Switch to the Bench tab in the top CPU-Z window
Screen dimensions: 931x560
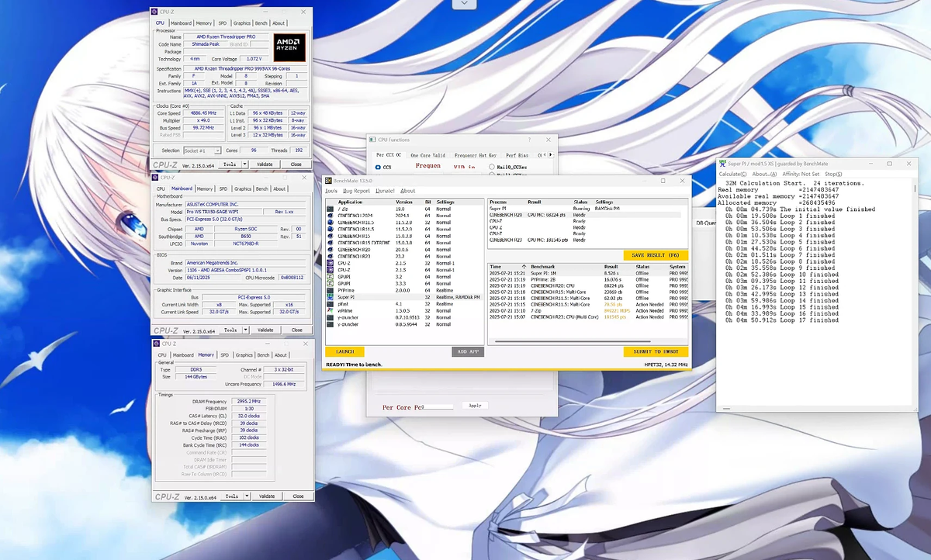[x=261, y=23]
